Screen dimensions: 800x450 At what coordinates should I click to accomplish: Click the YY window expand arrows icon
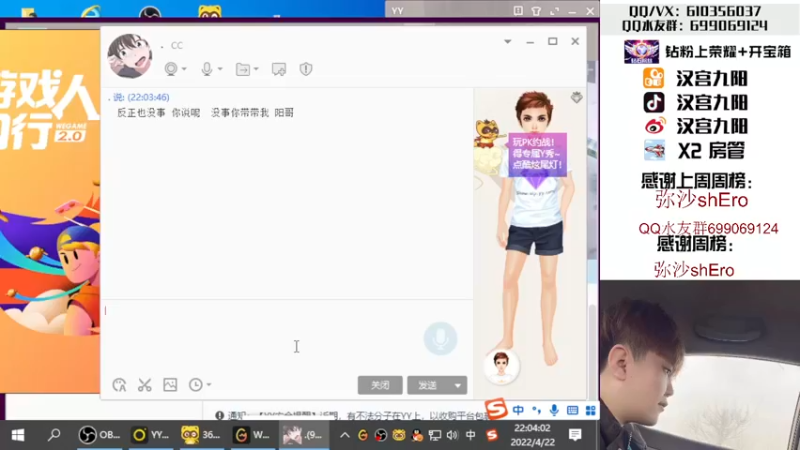click(x=555, y=11)
